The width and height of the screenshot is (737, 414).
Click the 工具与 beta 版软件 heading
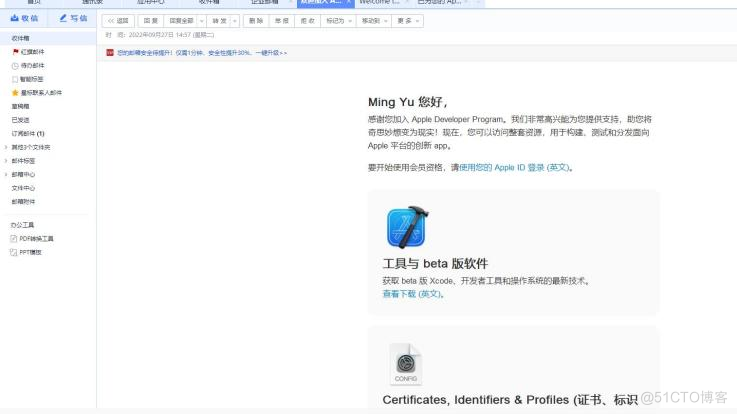point(435,264)
